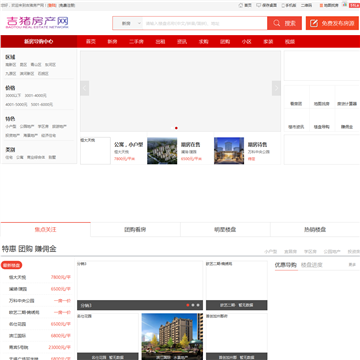
Task: Click the apartment building photo thumbnail
Action: pos(172,336)
